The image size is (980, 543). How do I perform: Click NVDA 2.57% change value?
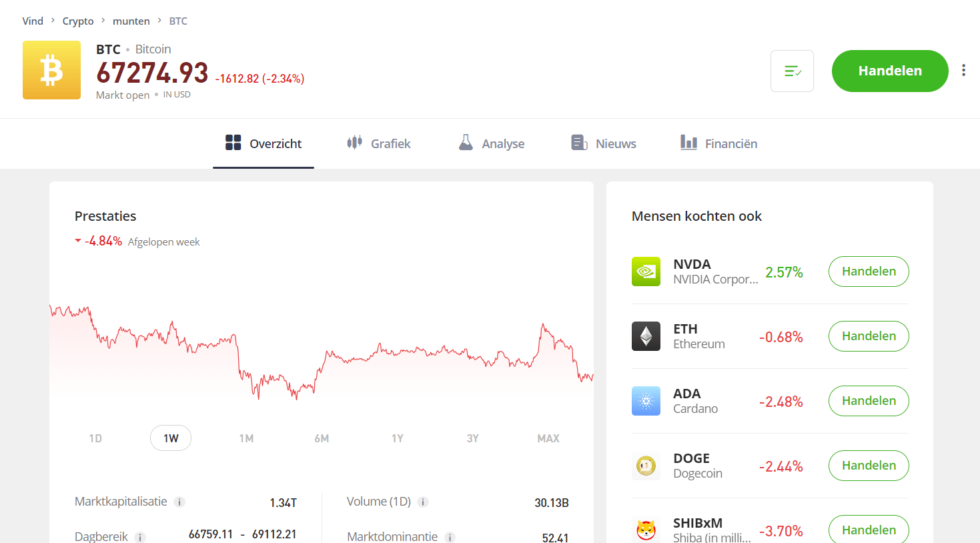coord(784,272)
